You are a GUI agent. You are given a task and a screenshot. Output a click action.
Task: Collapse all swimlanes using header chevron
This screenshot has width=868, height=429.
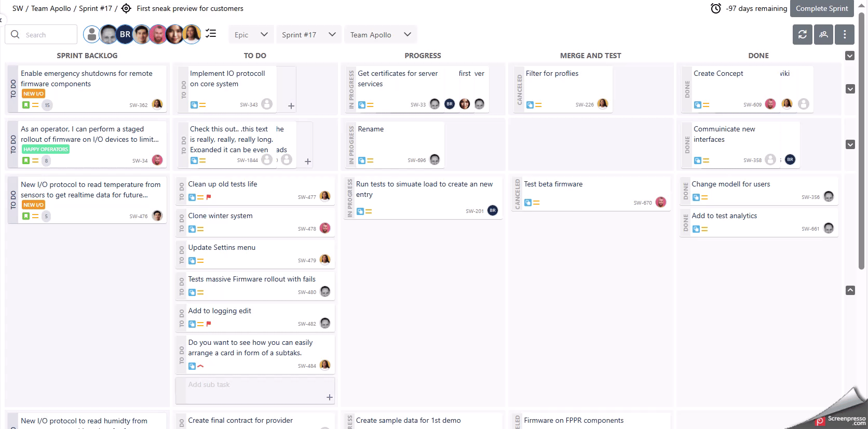pyautogui.click(x=850, y=56)
